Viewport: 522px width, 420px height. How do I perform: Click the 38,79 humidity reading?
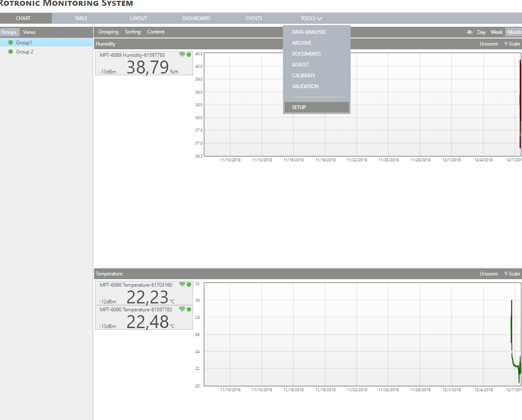[x=148, y=68]
